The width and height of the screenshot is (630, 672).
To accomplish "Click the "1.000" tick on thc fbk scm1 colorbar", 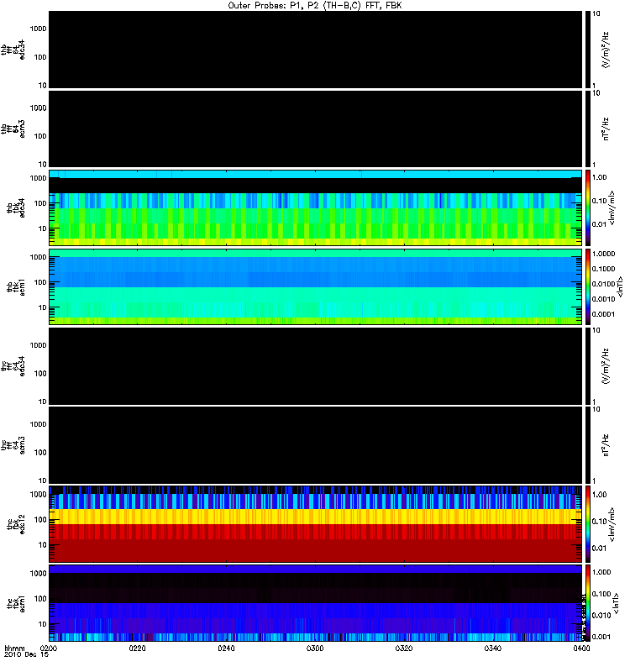I will tap(601, 572).
